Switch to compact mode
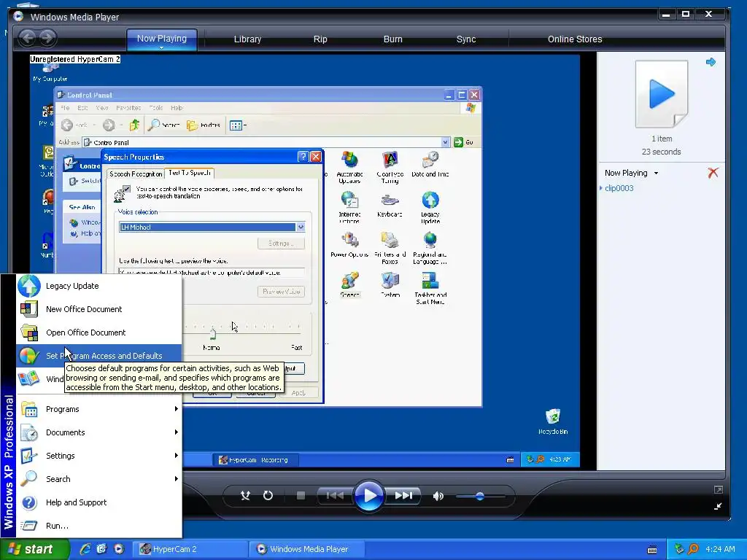This screenshot has height=560, width=747. (718, 506)
